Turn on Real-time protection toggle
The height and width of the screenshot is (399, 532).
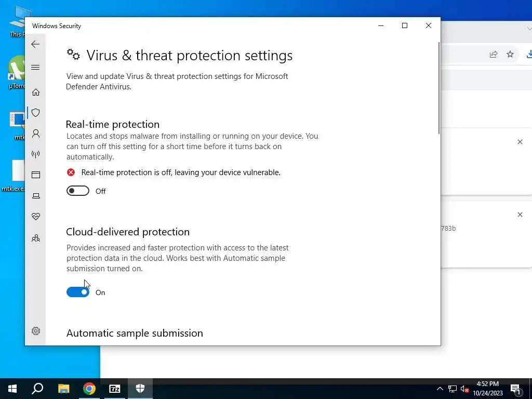78,191
